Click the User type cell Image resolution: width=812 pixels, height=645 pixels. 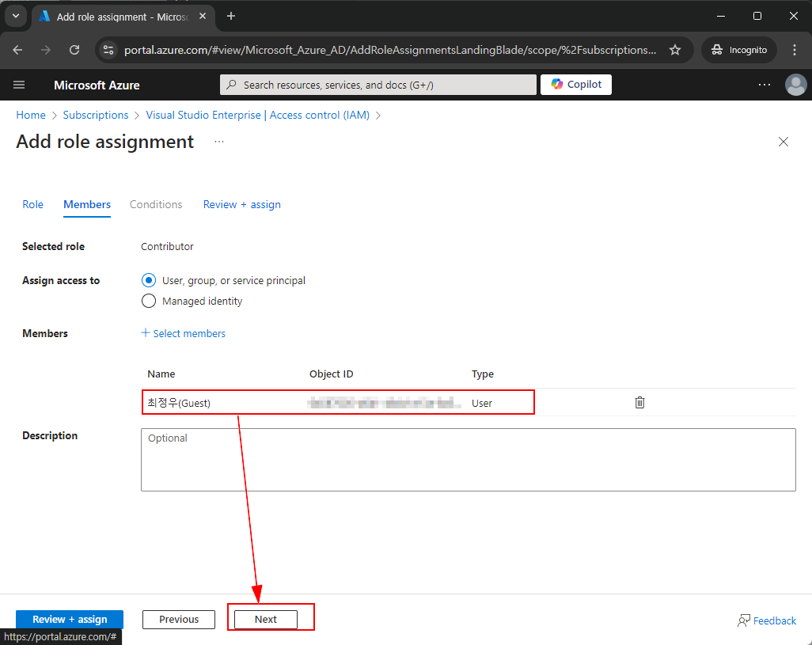(x=482, y=404)
